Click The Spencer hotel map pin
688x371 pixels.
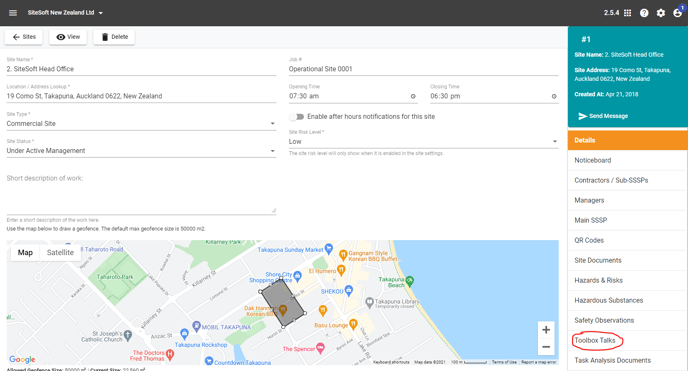click(321, 348)
